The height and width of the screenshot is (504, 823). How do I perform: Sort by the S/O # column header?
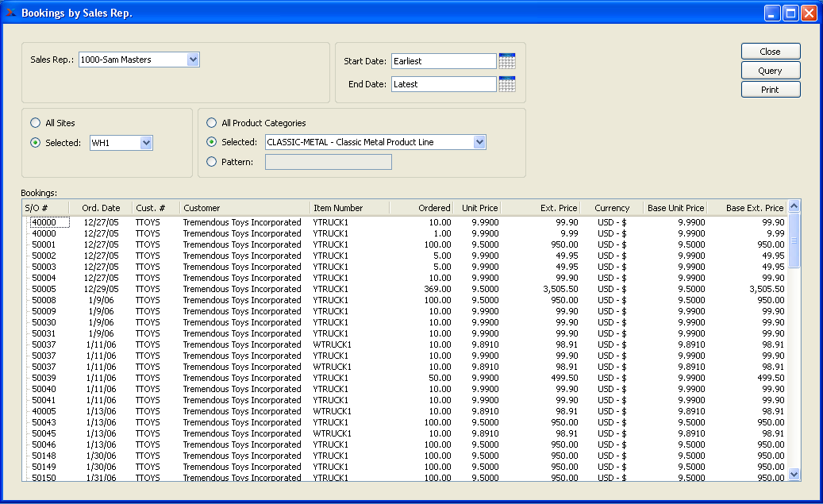pos(44,208)
